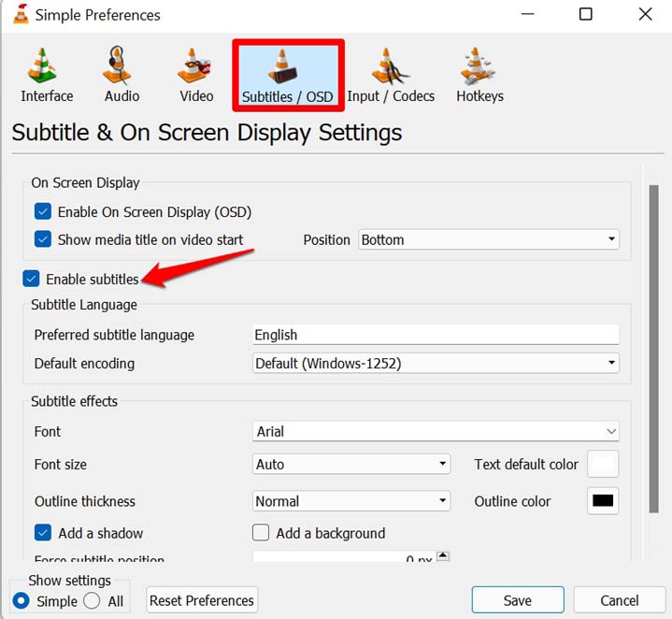Click the 'Subtitle Language' group label
The height and width of the screenshot is (619, 672).
tap(84, 305)
